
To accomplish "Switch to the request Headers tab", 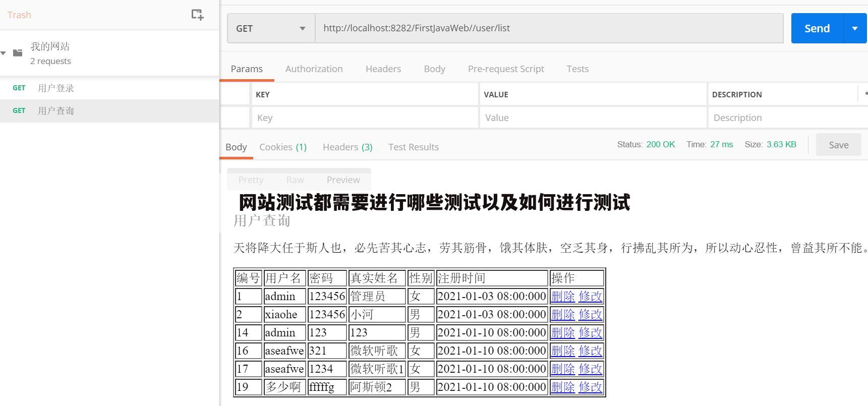I will tap(383, 69).
